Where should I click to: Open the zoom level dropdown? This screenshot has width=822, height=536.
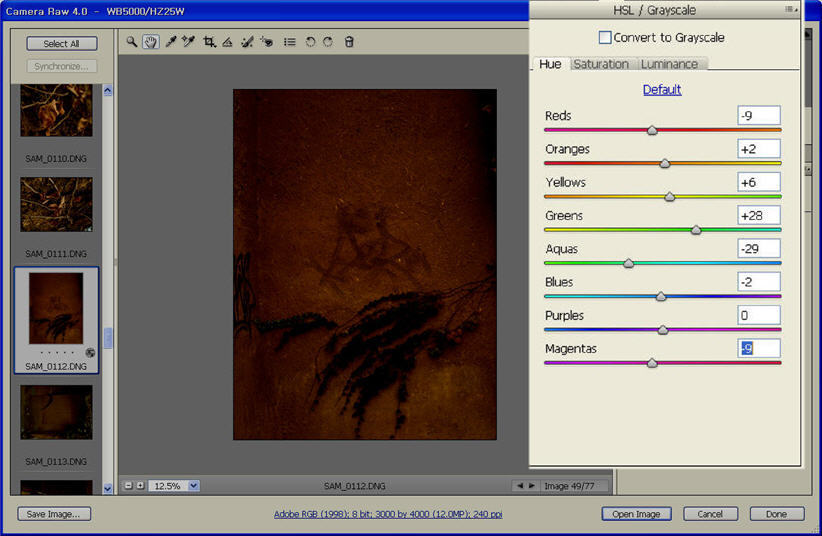coord(193,486)
